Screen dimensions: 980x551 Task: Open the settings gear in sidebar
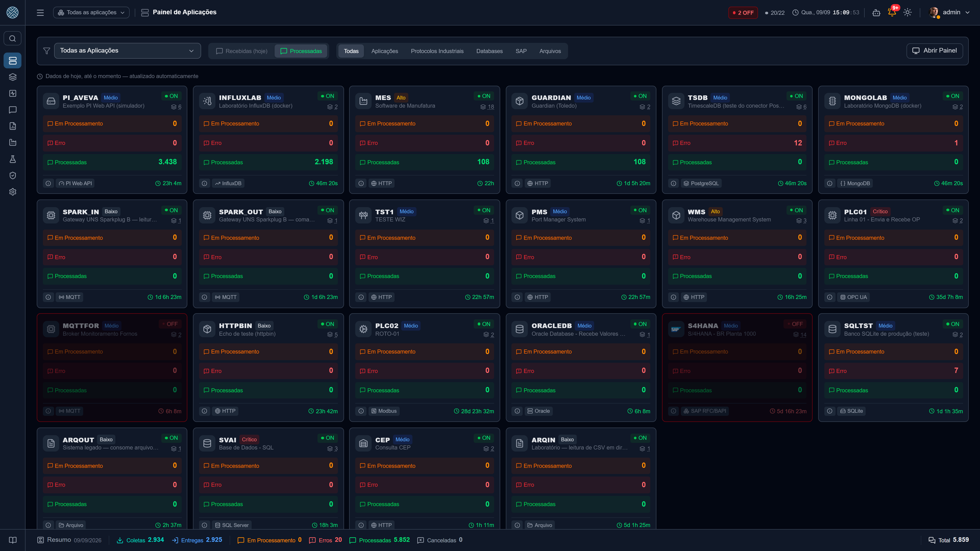tap(13, 192)
